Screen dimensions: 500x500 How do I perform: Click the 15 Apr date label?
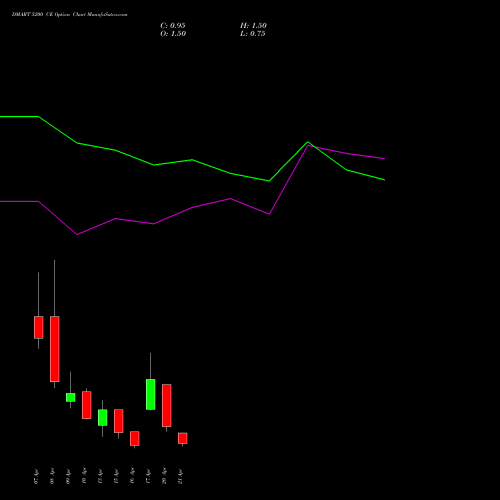116,476
